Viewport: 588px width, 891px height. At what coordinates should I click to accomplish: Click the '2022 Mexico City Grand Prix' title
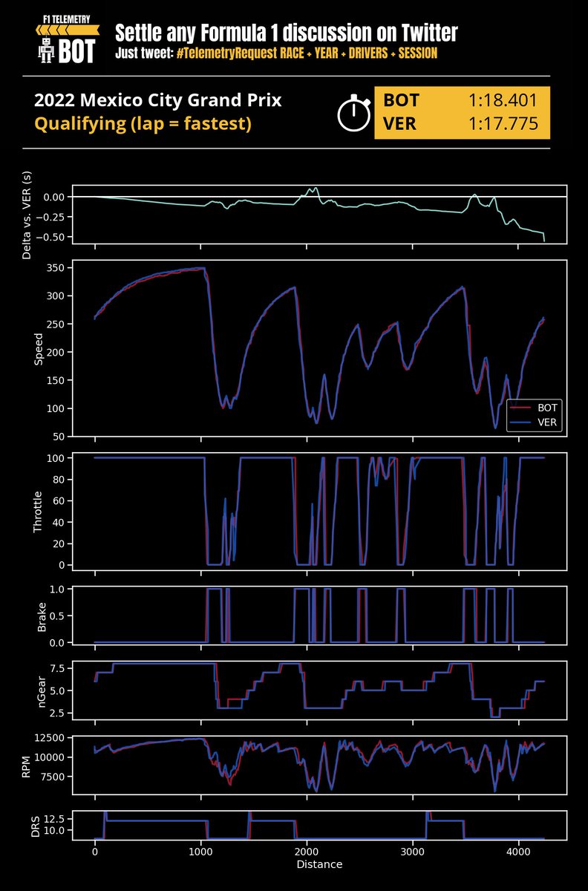[x=158, y=101]
